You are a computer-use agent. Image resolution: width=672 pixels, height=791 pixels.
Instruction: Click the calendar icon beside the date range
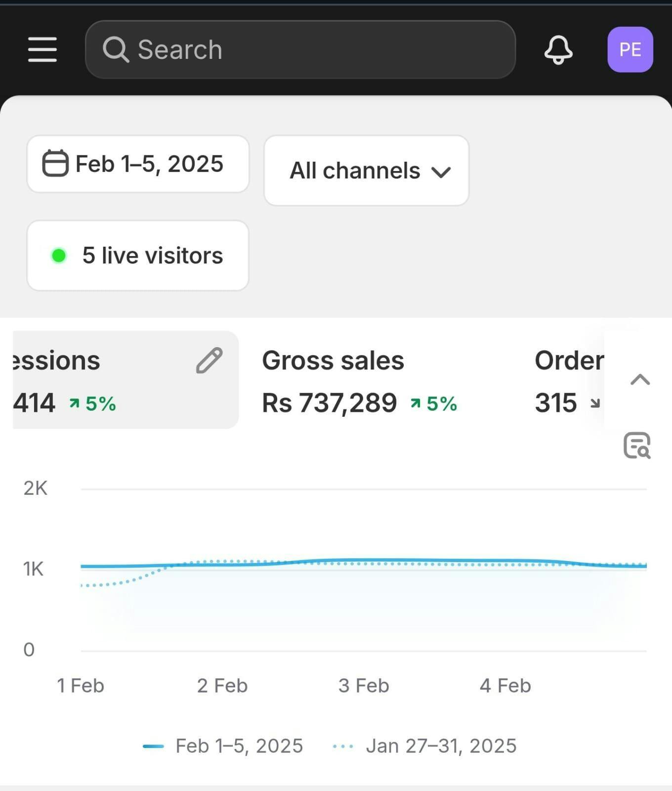[55, 163]
